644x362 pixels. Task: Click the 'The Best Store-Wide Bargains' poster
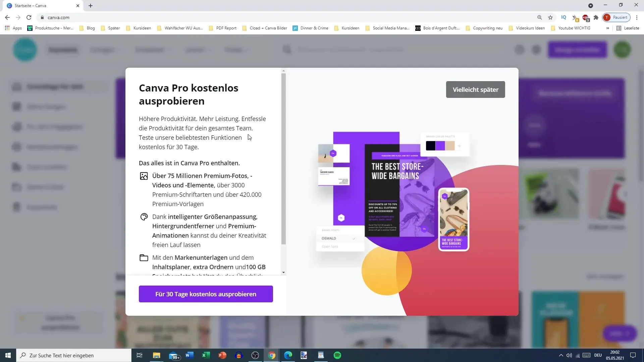point(399,191)
